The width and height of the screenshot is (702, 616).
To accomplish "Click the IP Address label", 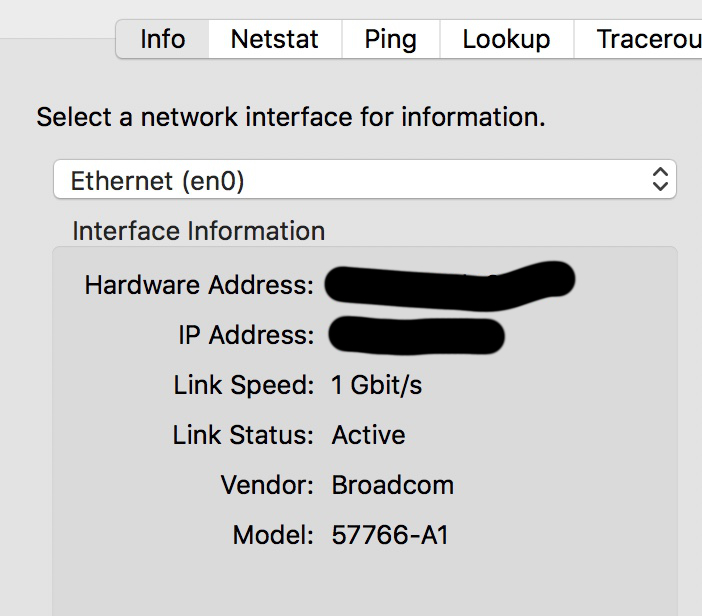I will [246, 335].
